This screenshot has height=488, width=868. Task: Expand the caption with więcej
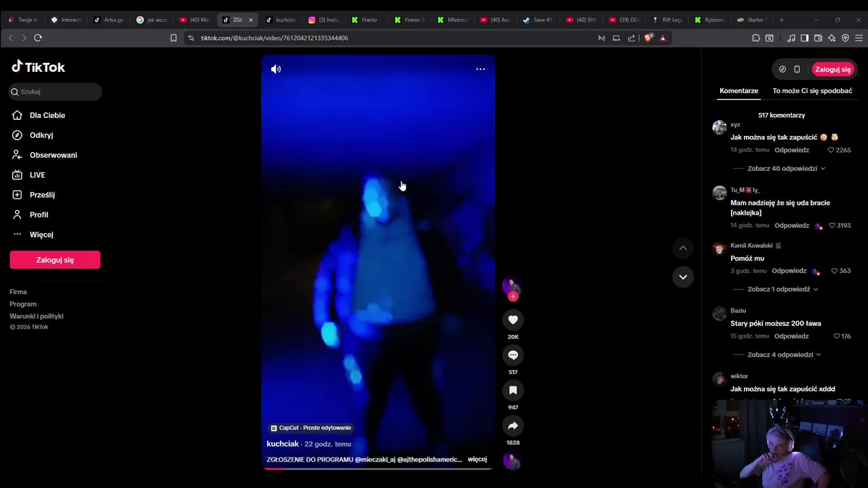(477, 459)
